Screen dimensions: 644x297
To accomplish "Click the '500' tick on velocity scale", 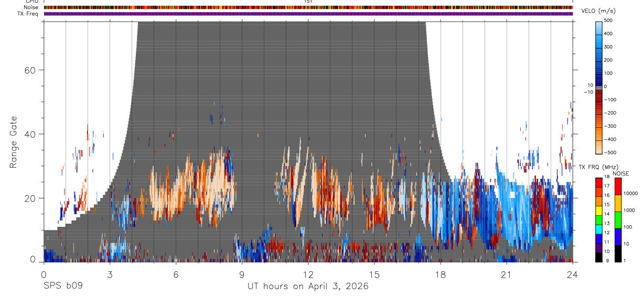I will (x=609, y=20).
